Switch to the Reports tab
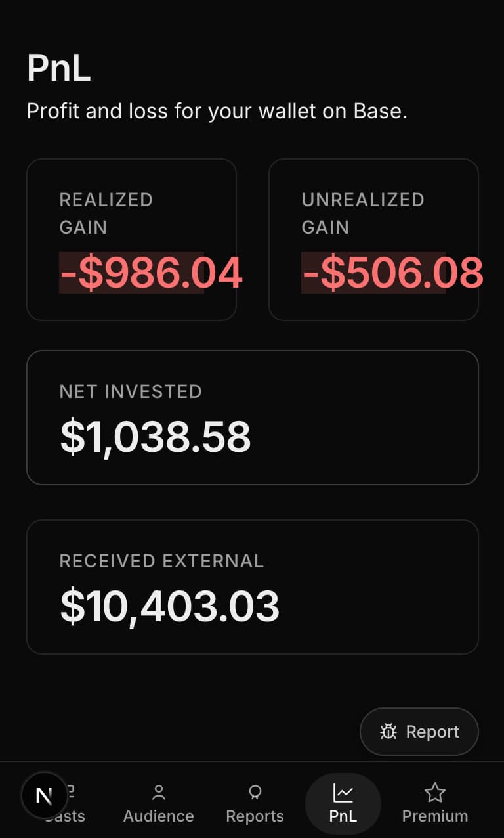This screenshot has height=838, width=504. [255, 816]
